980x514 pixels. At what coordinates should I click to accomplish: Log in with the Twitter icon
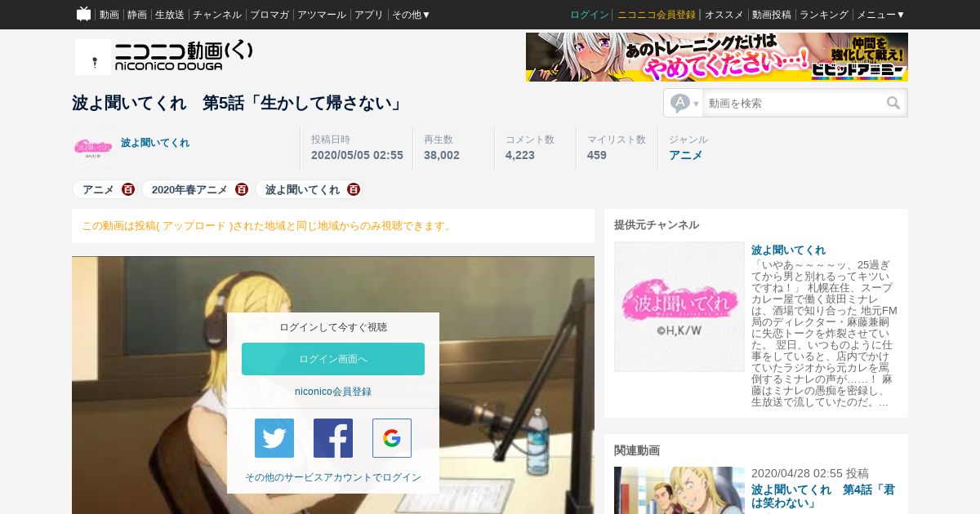tap(274, 438)
